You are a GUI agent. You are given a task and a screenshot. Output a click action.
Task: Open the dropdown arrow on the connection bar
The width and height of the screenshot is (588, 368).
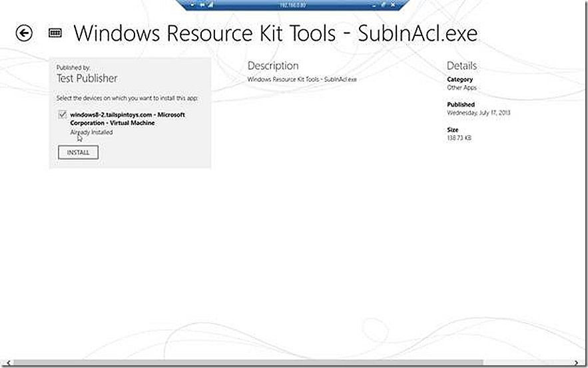[192, 5]
